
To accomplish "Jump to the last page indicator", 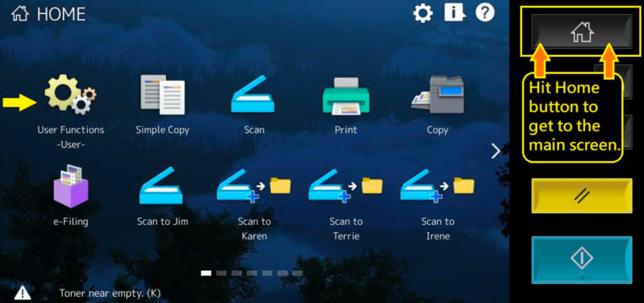I will pos(297,273).
